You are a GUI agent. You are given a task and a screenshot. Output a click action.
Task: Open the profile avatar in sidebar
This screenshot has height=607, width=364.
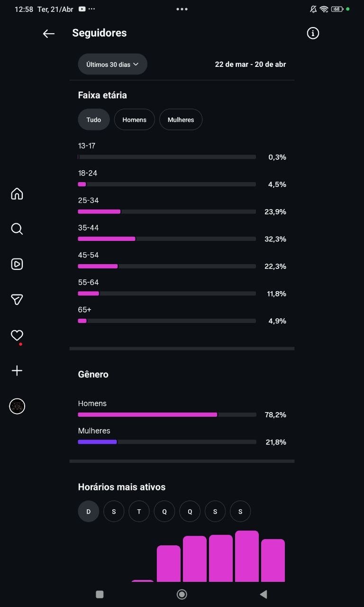pyautogui.click(x=17, y=406)
